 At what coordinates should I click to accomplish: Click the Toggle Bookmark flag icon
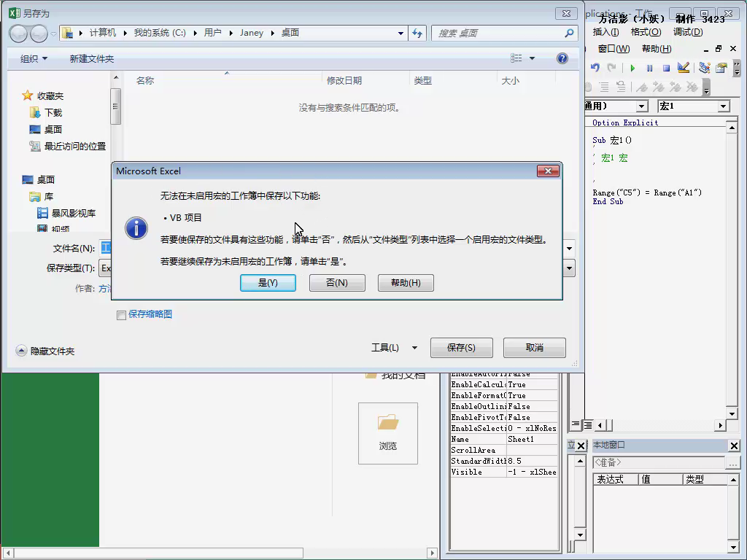coord(642,87)
